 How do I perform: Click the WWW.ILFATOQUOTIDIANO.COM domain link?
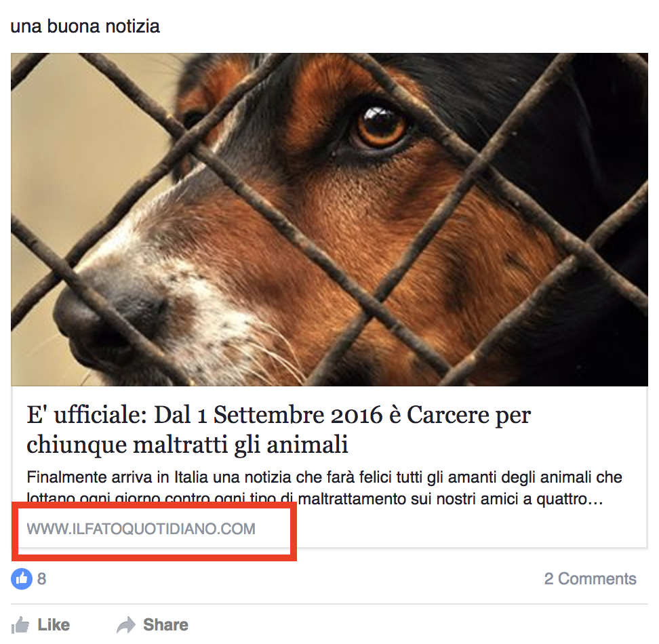pos(141,529)
